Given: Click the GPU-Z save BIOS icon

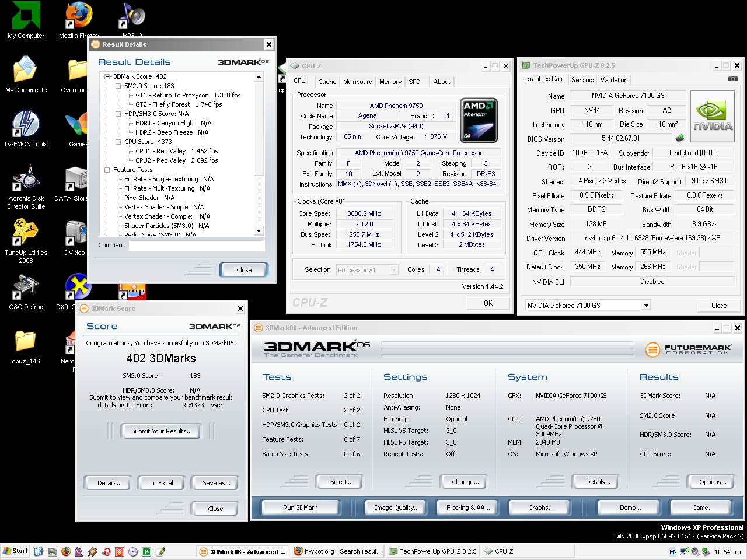Looking at the screenshot, I should click(680, 138).
